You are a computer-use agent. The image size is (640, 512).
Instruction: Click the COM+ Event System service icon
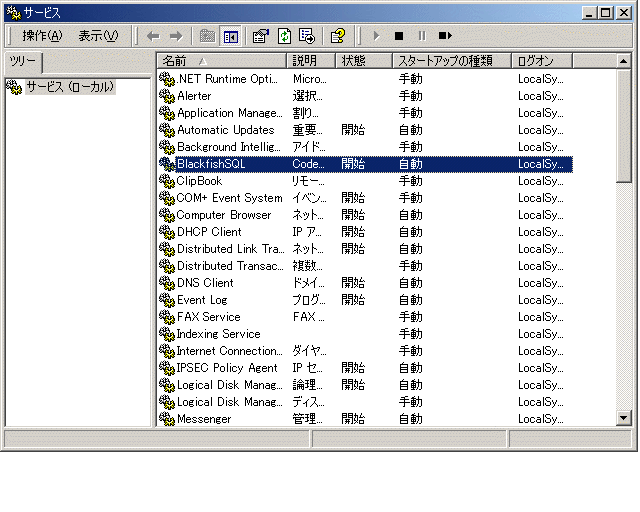(167, 198)
